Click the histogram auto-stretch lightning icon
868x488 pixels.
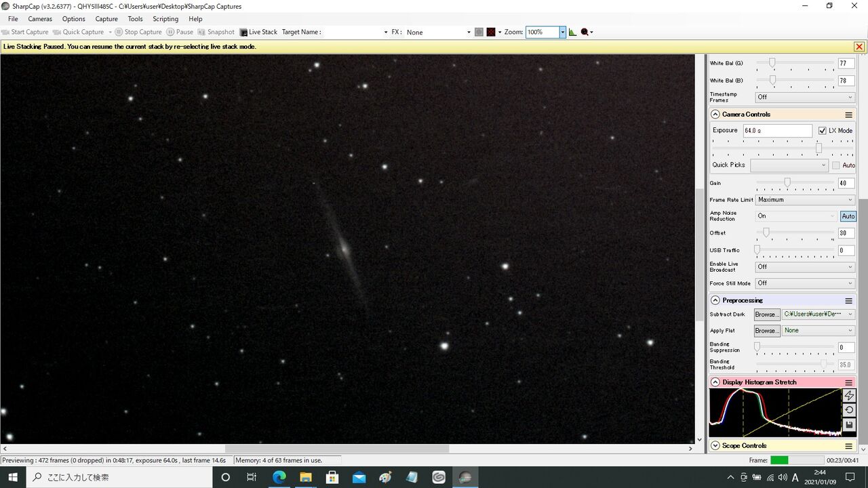(848, 395)
